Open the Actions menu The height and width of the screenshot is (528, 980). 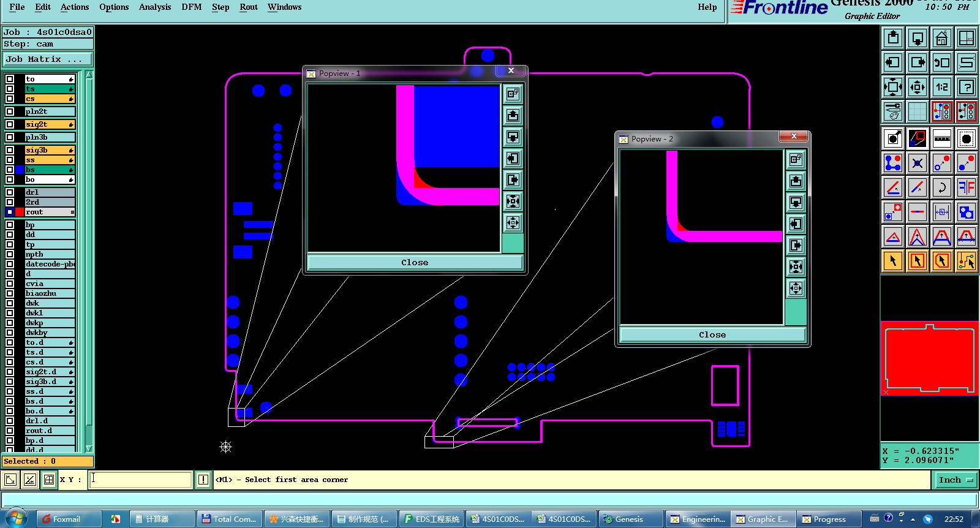click(75, 7)
